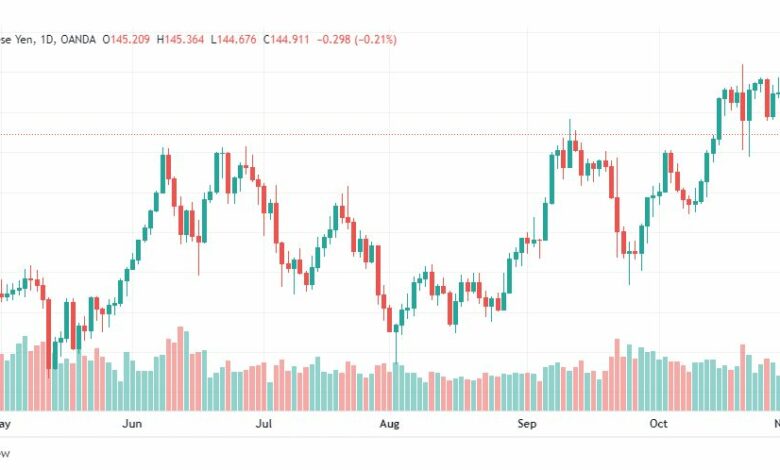Click the green candle with peak wick in mid-September
The width and height of the screenshot is (780, 470).
(x=570, y=149)
